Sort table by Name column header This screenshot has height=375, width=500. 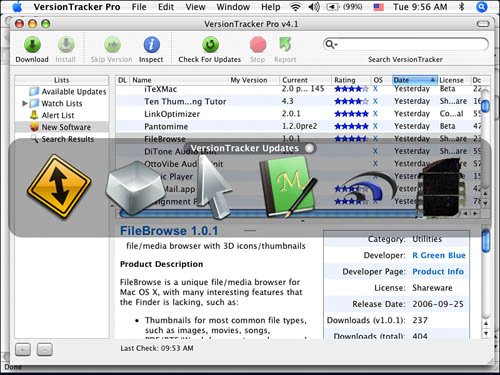(179, 80)
